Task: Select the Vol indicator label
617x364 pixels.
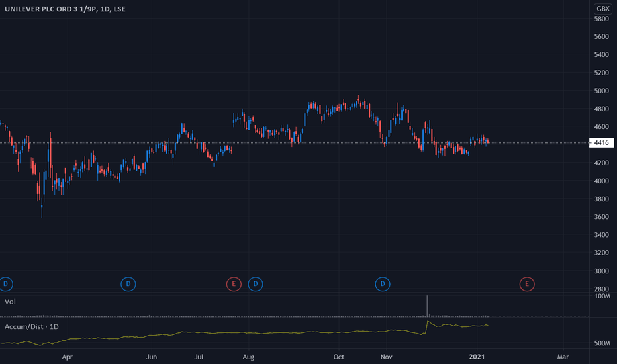Action: [10, 302]
